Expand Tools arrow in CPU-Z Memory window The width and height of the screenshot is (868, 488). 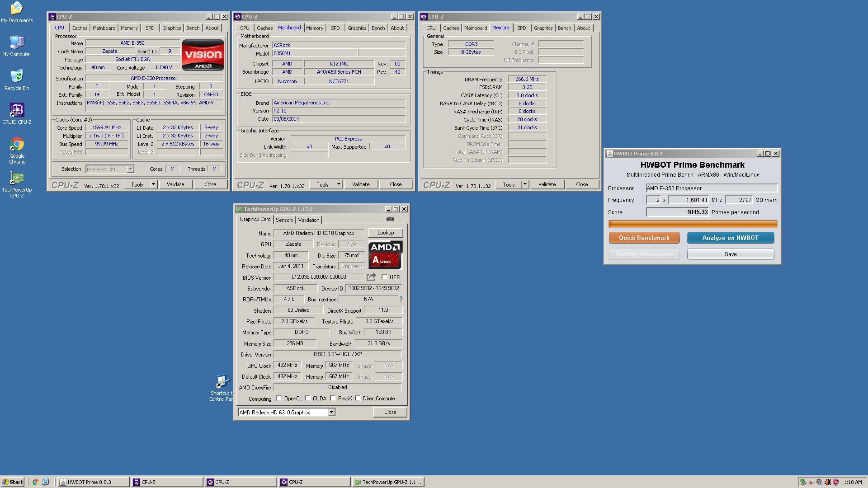(x=525, y=184)
